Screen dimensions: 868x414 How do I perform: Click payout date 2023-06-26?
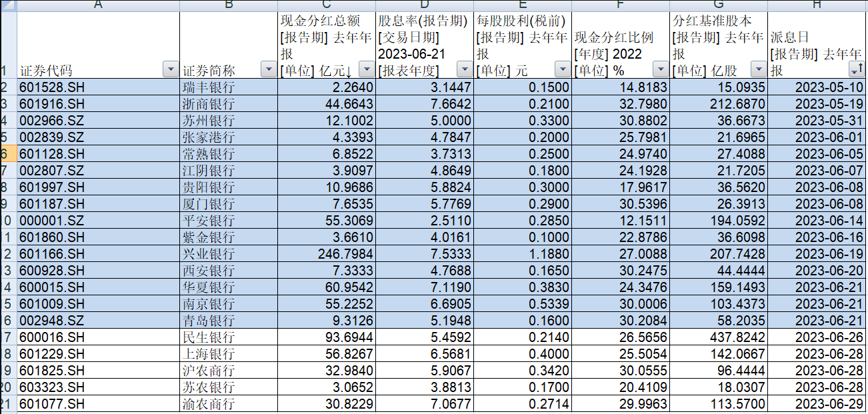(x=817, y=337)
